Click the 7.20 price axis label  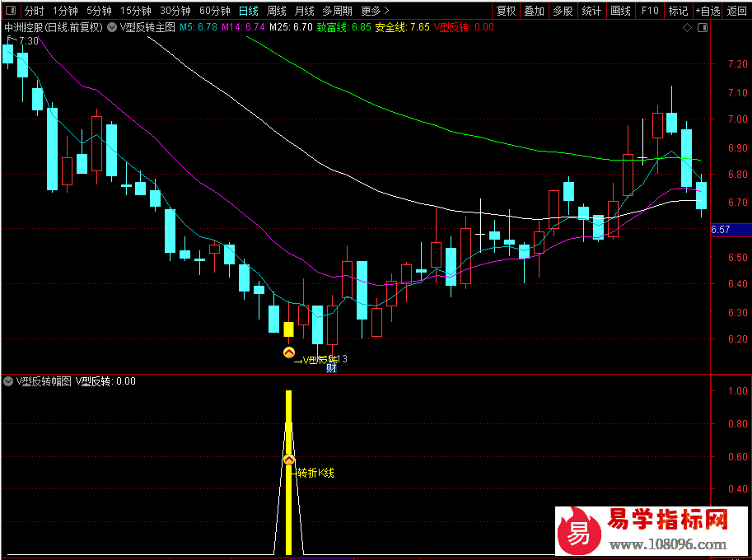point(738,63)
